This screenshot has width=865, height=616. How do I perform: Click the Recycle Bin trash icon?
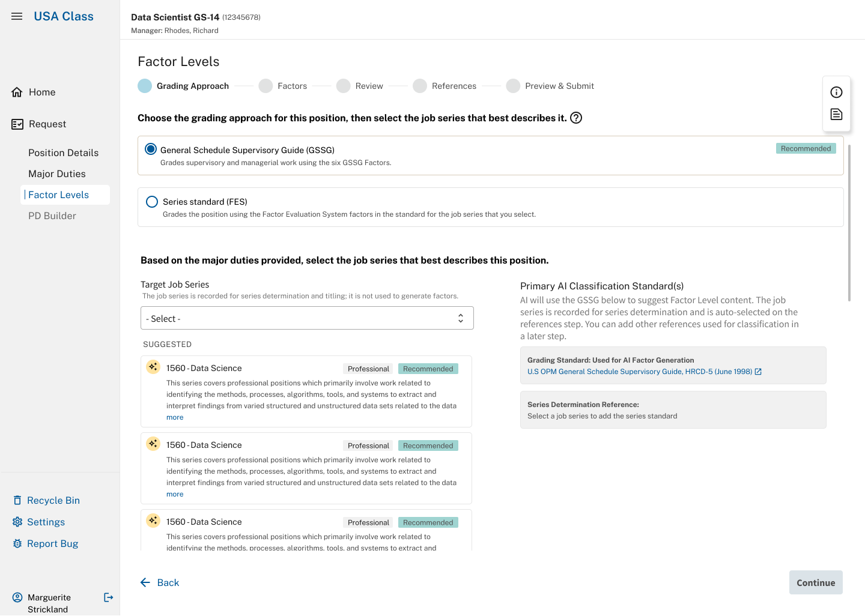[x=17, y=500]
